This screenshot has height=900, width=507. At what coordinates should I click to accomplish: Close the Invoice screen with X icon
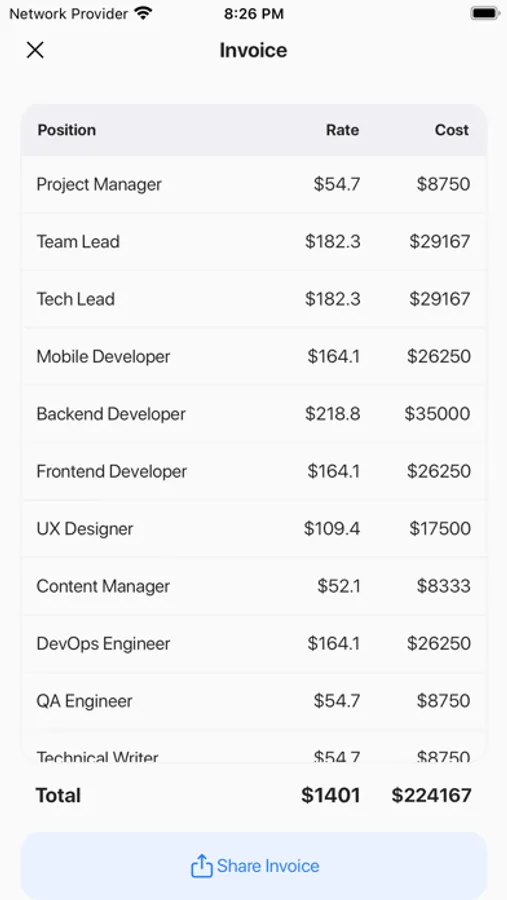[x=35, y=50]
